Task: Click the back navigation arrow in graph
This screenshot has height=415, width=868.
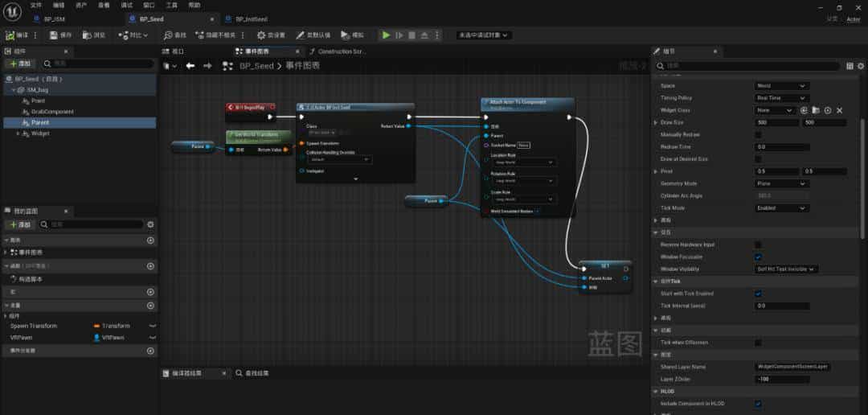Action: (x=190, y=66)
